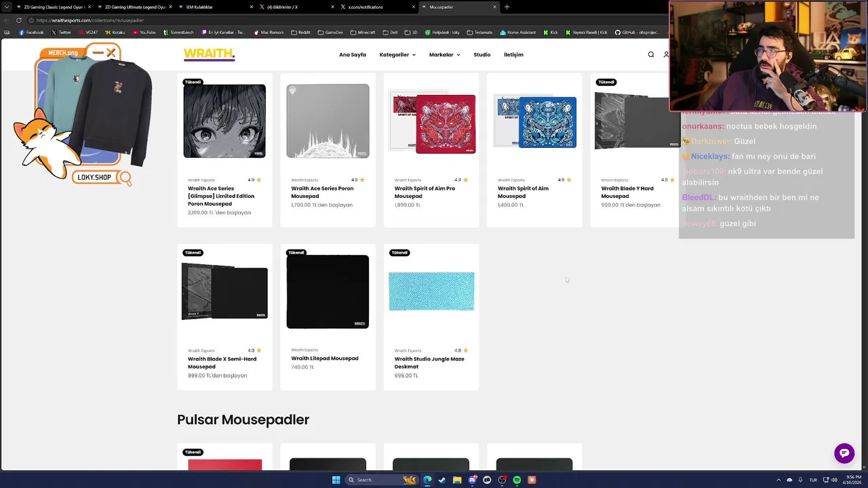Open the GitHub obsproject bookmark
868x488 pixels.
pyautogui.click(x=637, y=33)
